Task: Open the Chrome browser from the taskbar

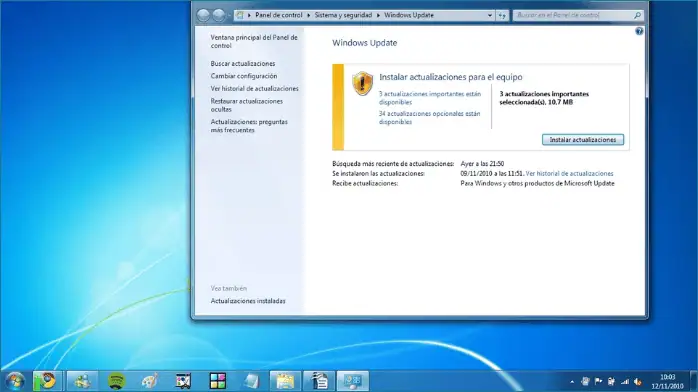Action: (x=47, y=381)
